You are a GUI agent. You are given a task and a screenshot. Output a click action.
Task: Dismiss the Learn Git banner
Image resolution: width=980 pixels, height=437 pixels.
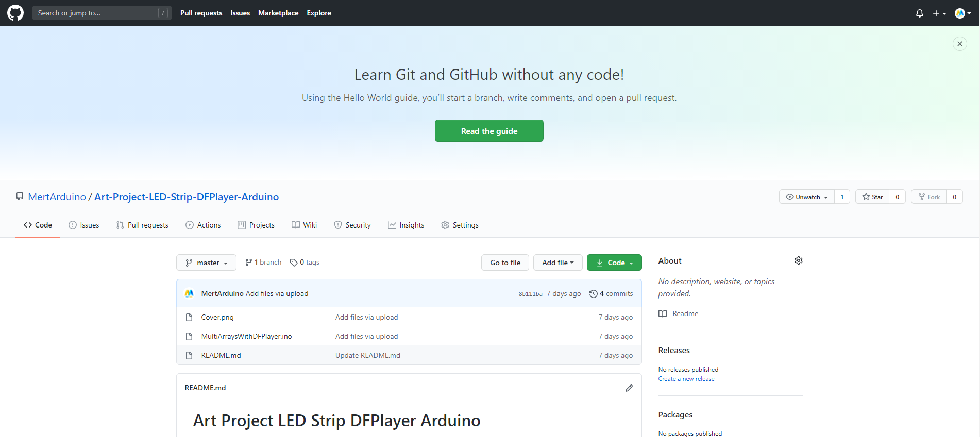tap(959, 44)
